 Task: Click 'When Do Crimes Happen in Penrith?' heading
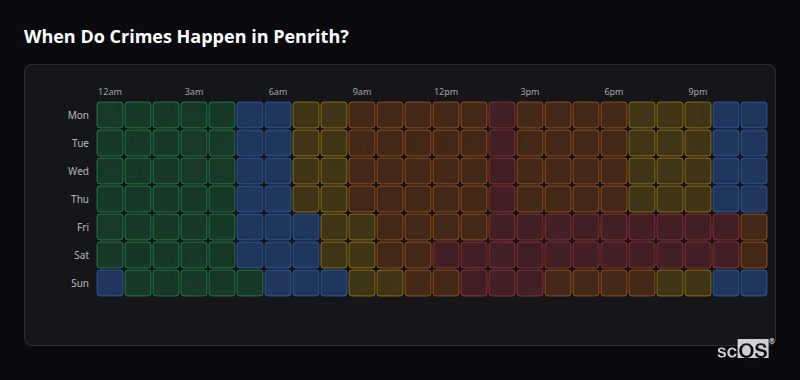(x=186, y=37)
